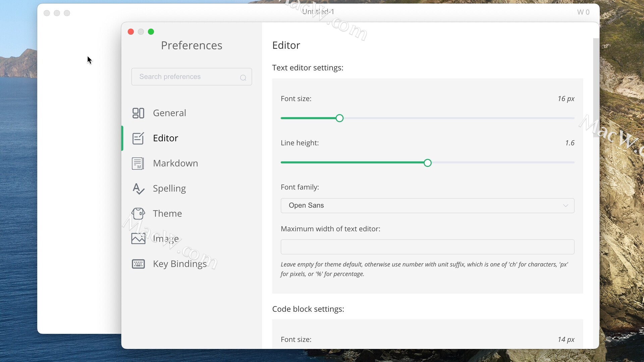
Task: Go to Key Bindings settings
Action: (x=180, y=264)
